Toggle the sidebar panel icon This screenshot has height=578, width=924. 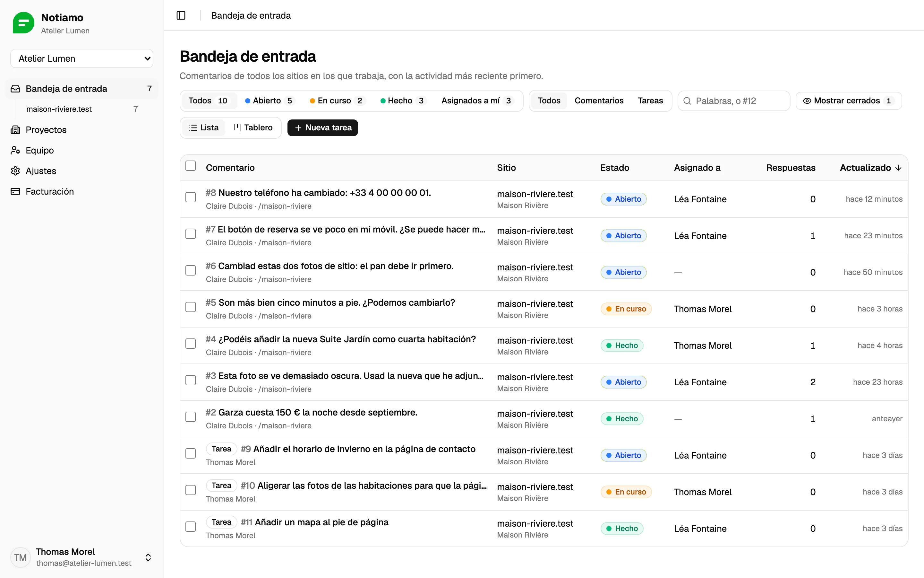[181, 15]
